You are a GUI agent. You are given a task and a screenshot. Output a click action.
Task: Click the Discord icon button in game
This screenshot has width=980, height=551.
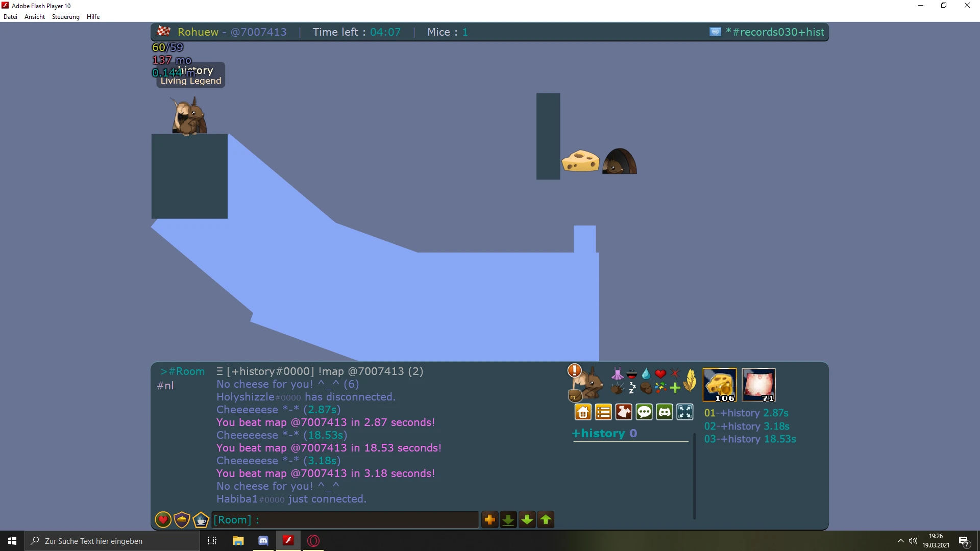point(665,412)
